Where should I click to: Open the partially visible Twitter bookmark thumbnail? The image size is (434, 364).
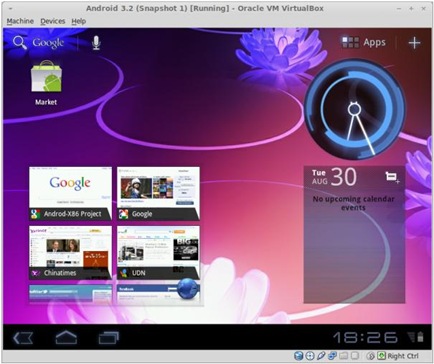70,294
